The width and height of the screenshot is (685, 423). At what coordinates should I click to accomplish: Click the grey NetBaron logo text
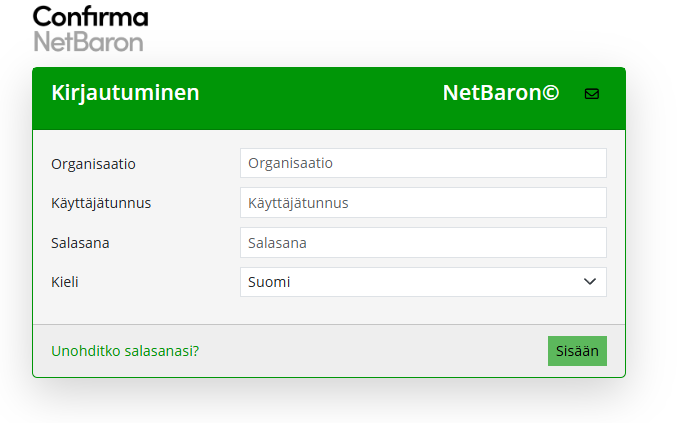(88, 41)
